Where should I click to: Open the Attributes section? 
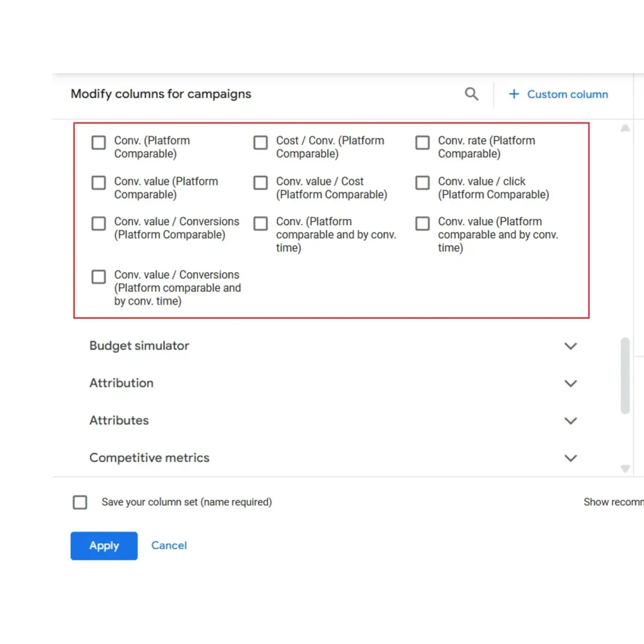tap(570, 421)
